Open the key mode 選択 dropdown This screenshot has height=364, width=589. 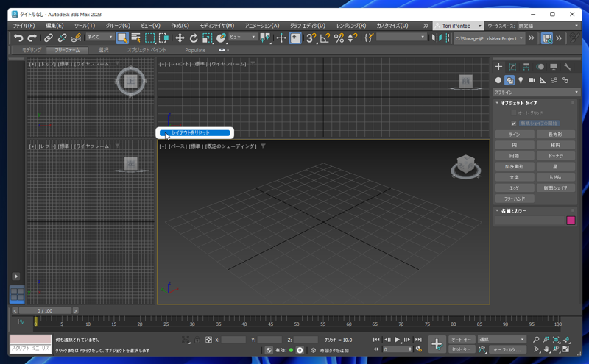501,339
